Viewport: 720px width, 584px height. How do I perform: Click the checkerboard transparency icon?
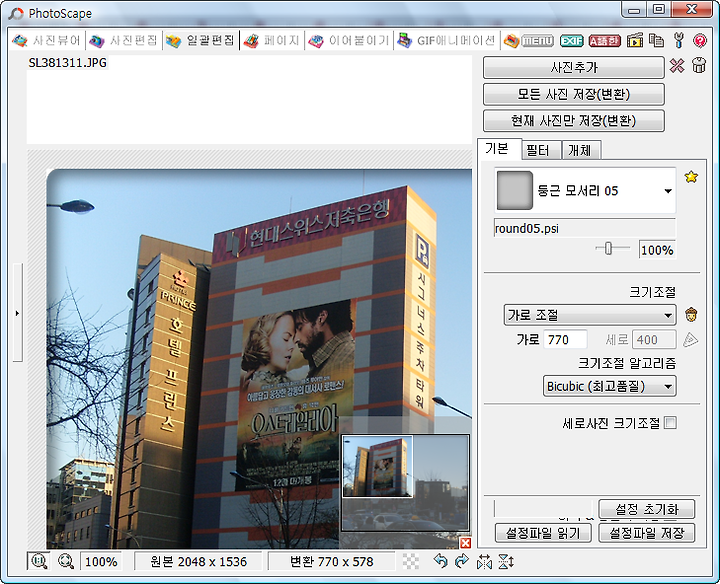[x=411, y=561]
